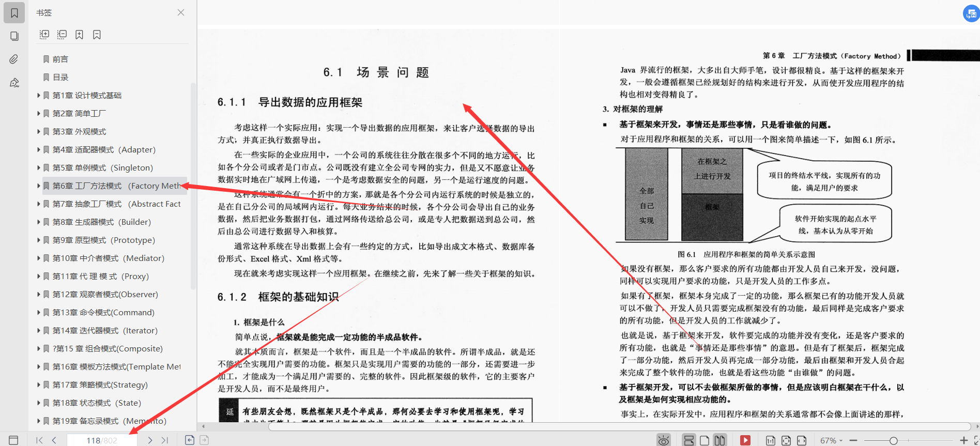980x446 pixels.
Task: Open the signature/annotation panel icon
Action: pos(14,83)
